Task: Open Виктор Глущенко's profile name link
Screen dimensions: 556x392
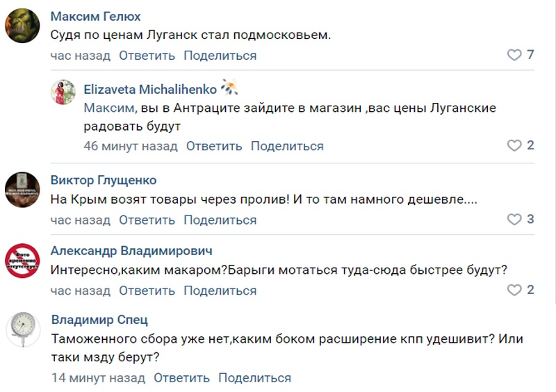Action: coord(104,181)
